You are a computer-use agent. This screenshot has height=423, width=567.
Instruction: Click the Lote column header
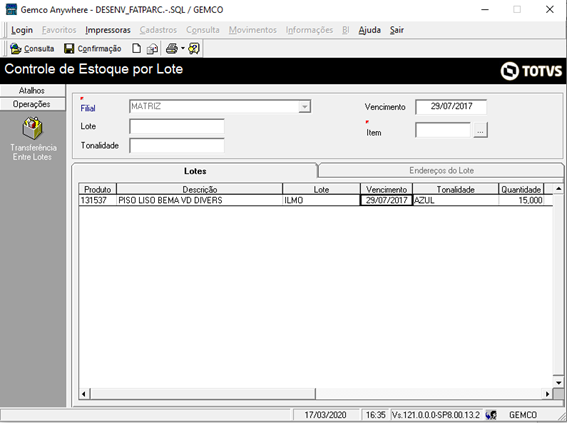321,189
